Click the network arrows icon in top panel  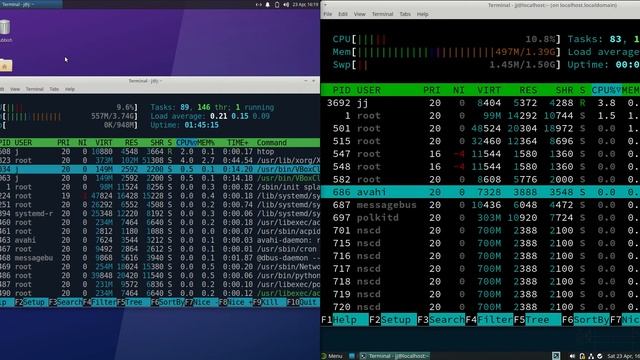258,4
